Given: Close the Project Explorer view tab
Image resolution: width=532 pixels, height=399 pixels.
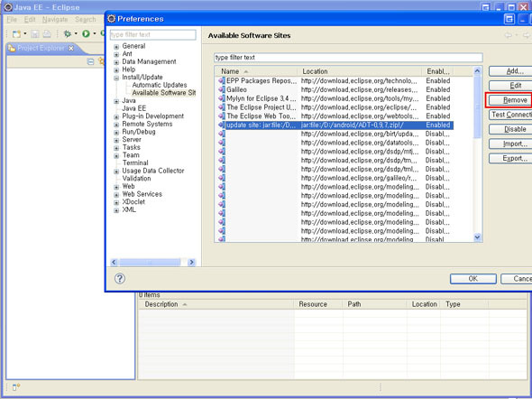Looking at the screenshot, I should point(71,49).
